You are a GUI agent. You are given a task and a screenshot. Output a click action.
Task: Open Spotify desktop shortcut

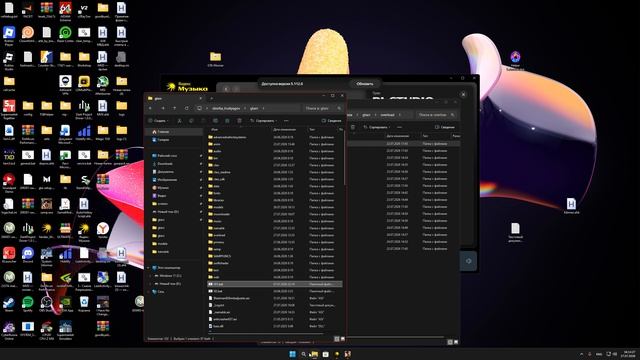coord(28,304)
